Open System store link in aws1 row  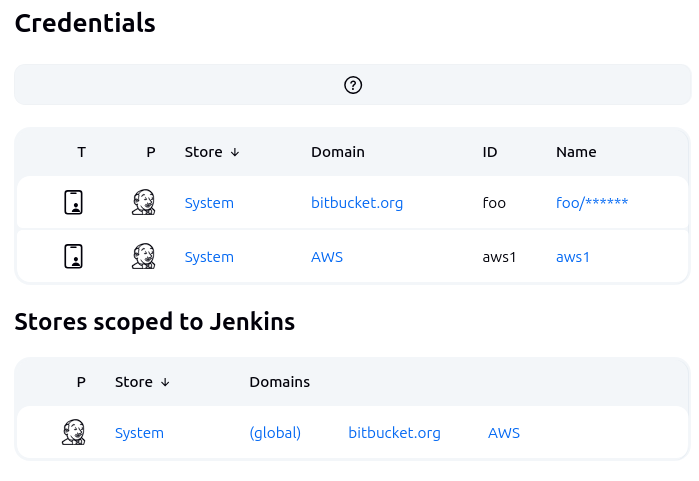209,257
